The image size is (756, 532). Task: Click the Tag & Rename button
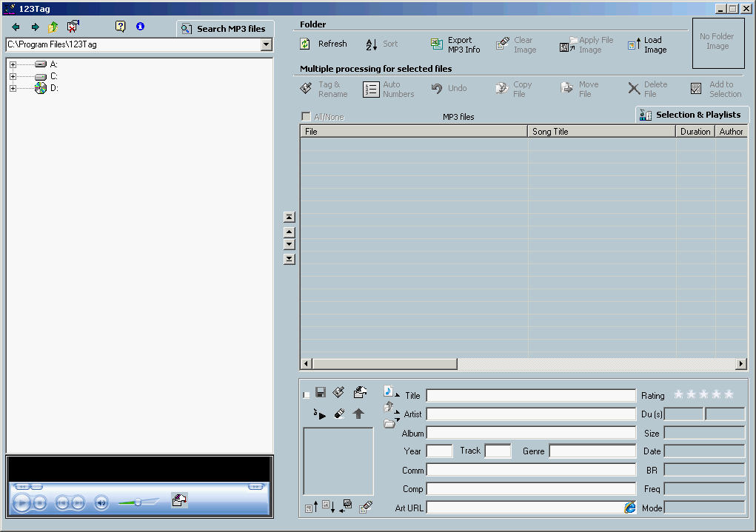point(324,89)
